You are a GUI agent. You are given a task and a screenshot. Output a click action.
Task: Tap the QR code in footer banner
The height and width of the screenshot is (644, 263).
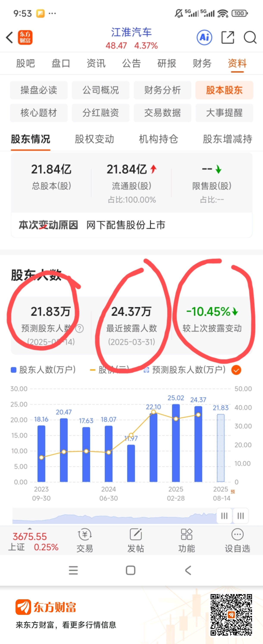231,615
